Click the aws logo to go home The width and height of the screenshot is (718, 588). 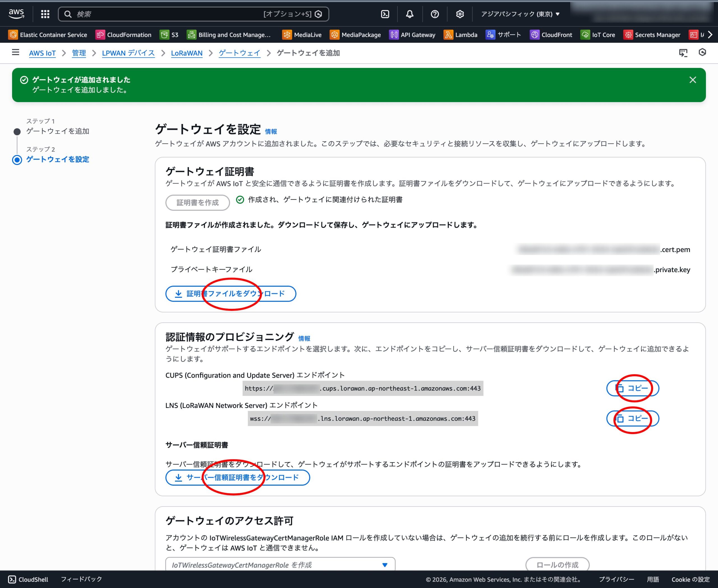[x=16, y=13]
